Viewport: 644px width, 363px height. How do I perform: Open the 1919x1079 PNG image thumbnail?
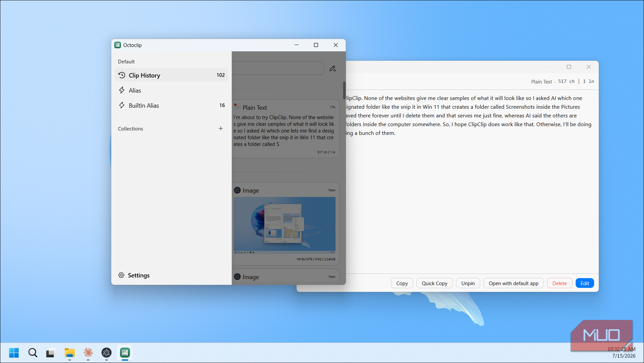284,225
